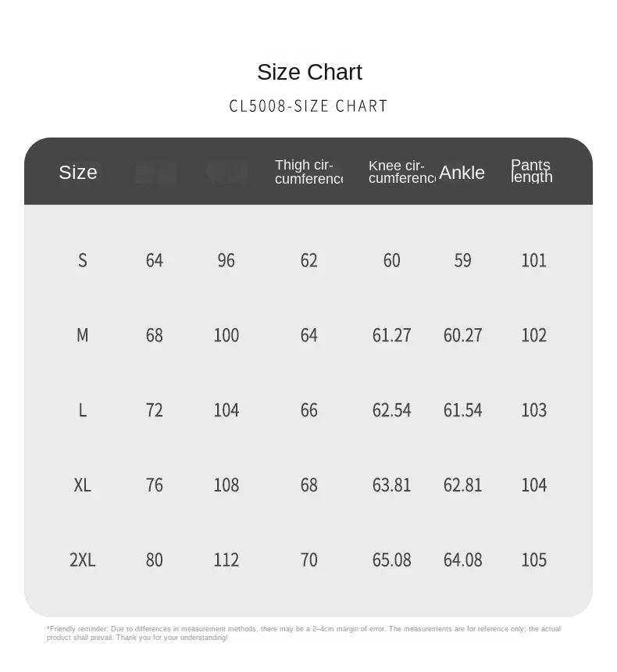Select the CL5008-SIZE CHART subtitle
The image size is (617, 672).
click(308, 105)
